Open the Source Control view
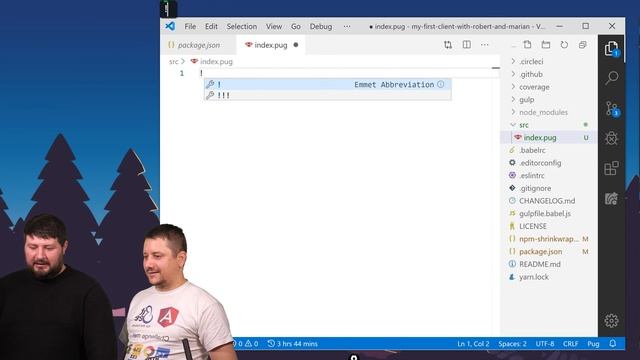This screenshot has width=640, height=360. click(x=611, y=109)
